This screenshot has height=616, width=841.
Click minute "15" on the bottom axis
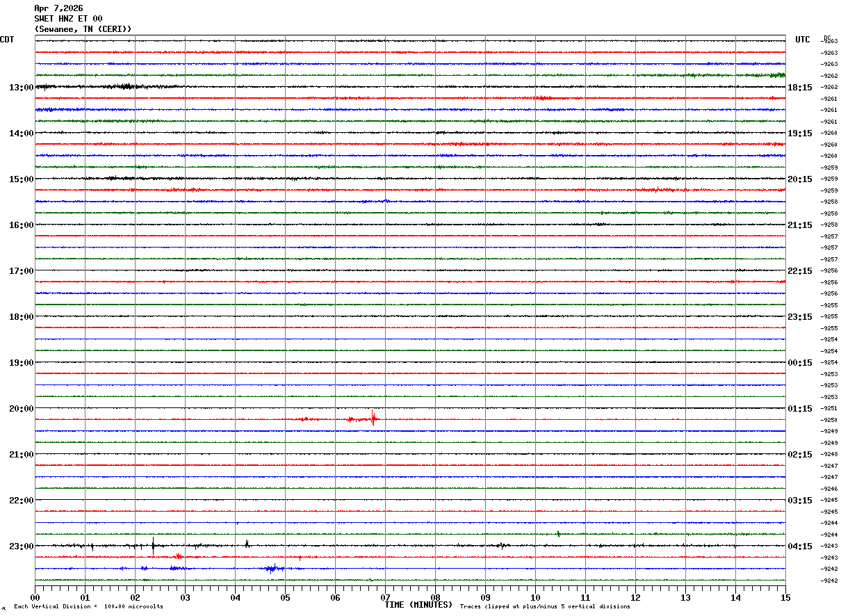(785, 597)
